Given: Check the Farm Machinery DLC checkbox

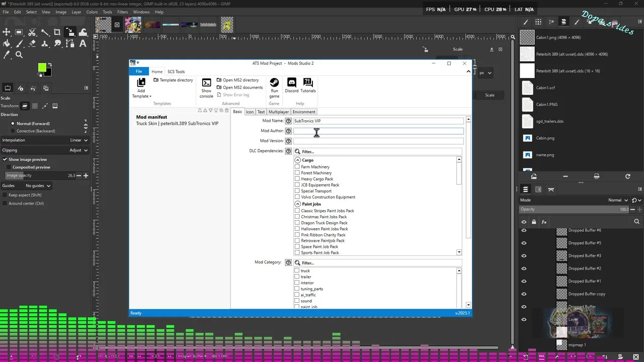Looking at the screenshot, I should pyautogui.click(x=297, y=167).
